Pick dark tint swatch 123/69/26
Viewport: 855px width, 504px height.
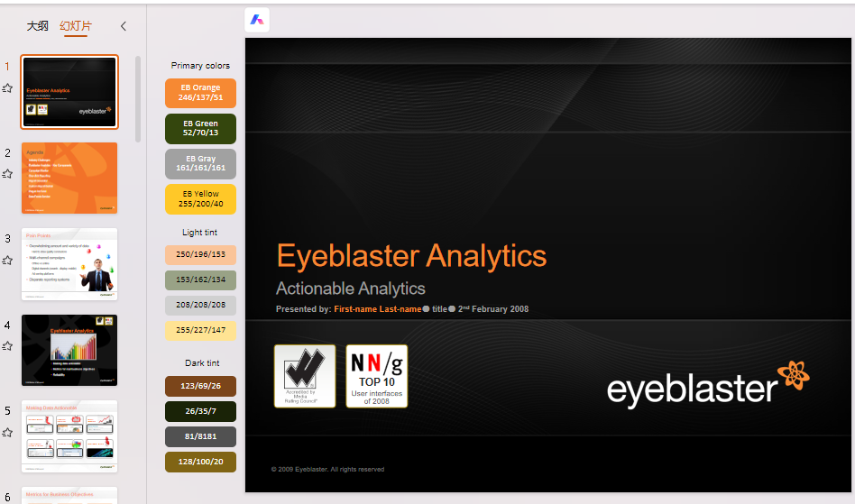coord(200,386)
